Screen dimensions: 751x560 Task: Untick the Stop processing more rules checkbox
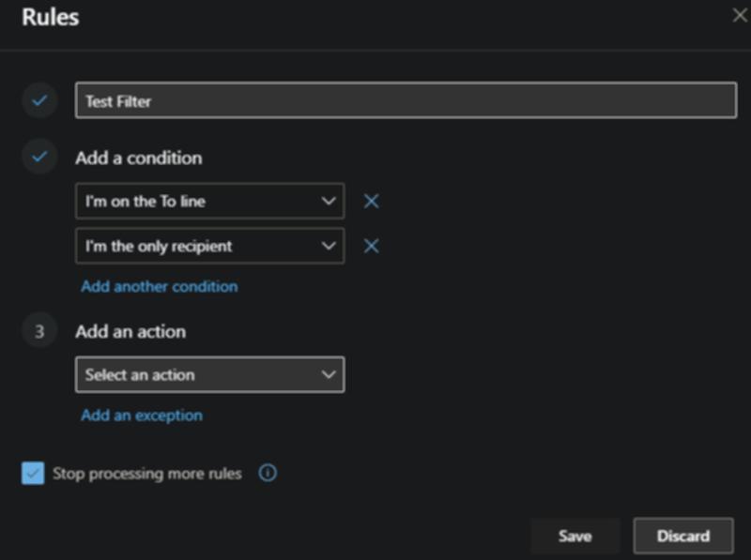(x=33, y=474)
